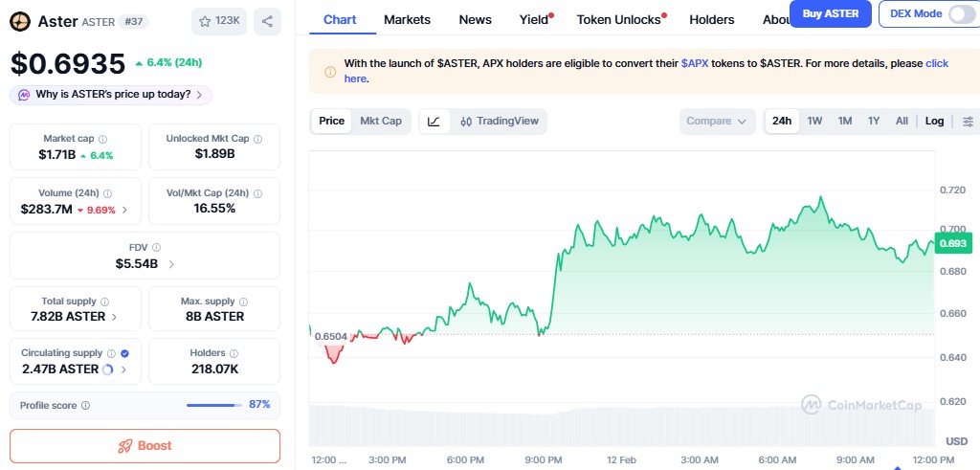Viewport: 980px width, 470px height.
Task: Open the Chart tab
Action: pos(340,19)
